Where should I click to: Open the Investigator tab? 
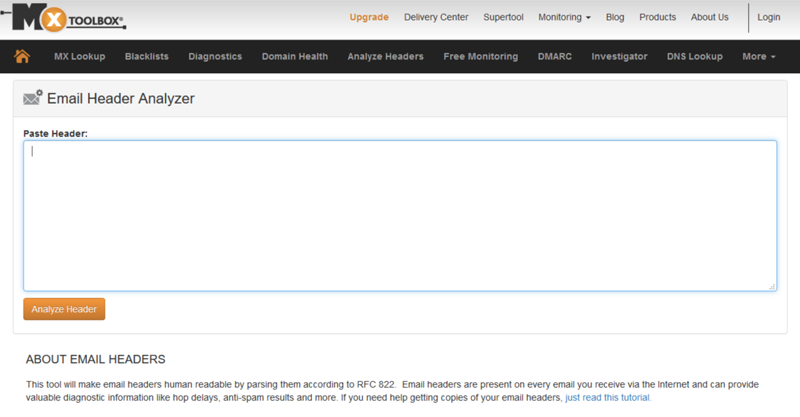click(619, 57)
